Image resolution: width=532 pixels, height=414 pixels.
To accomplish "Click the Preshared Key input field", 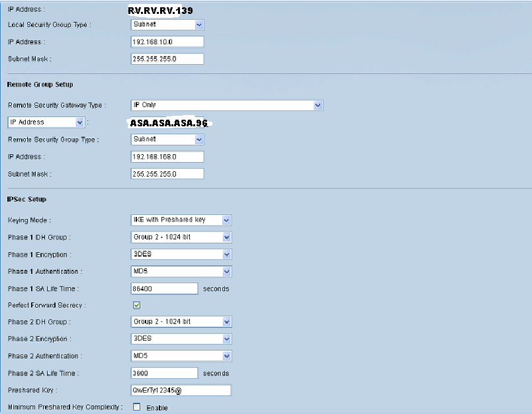I will tap(181, 390).
